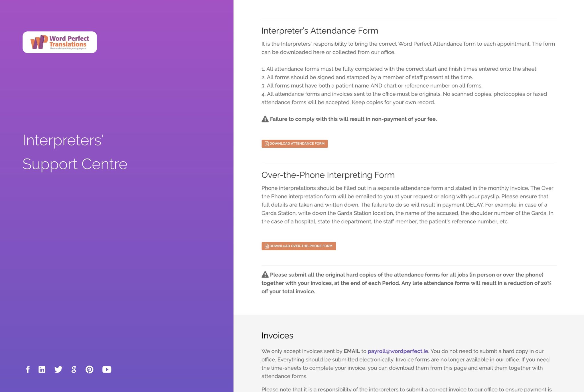Click the Download Over-the-Phone Form button
The width and height of the screenshot is (584, 392).
pyautogui.click(x=298, y=246)
